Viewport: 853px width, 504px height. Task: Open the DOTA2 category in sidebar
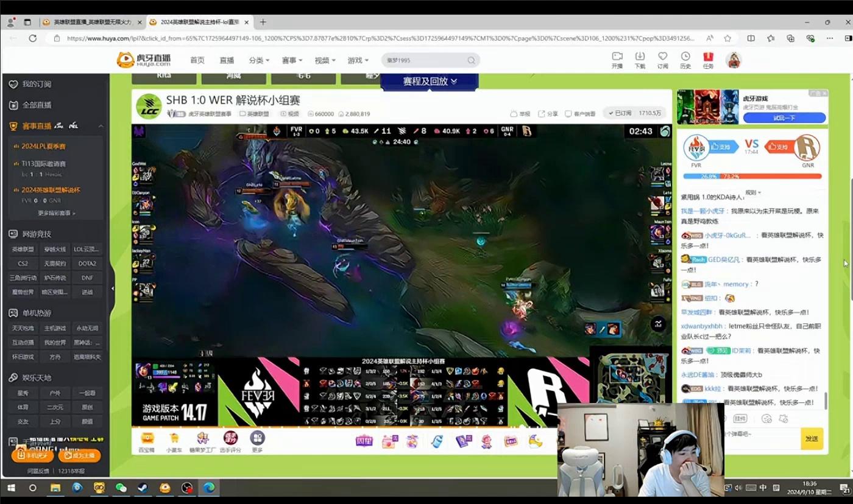click(87, 264)
